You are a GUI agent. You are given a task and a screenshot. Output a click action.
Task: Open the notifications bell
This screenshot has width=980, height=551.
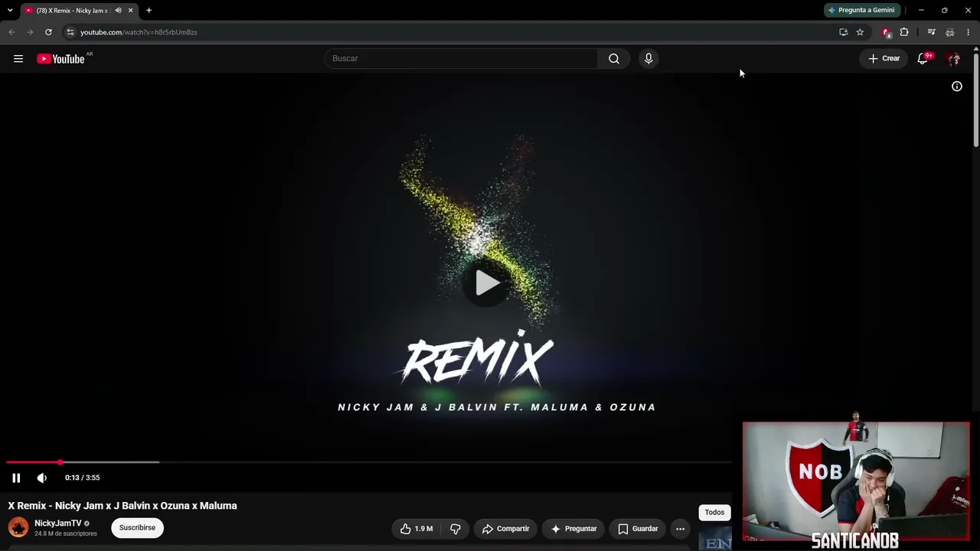click(923, 59)
